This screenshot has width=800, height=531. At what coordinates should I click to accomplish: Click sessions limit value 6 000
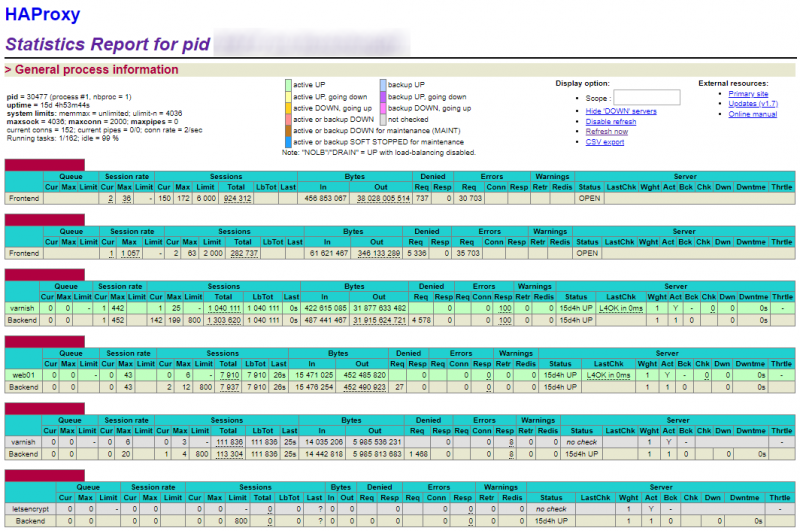pyautogui.click(x=206, y=198)
